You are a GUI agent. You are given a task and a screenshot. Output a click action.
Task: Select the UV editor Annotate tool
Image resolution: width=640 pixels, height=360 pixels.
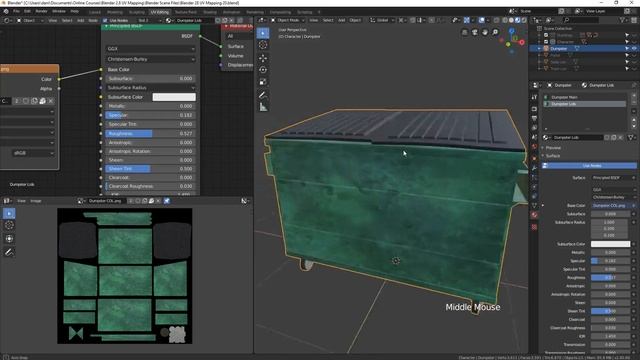point(9,253)
